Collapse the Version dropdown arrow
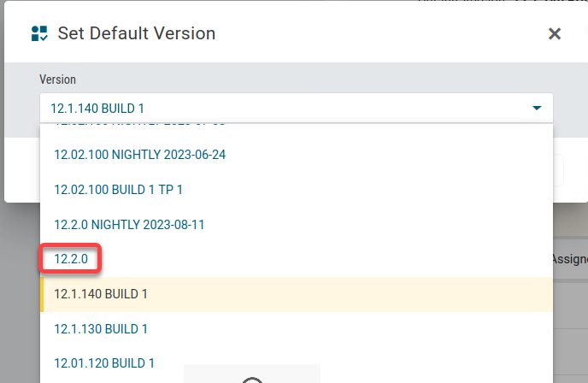The image size is (588, 383). tap(537, 109)
